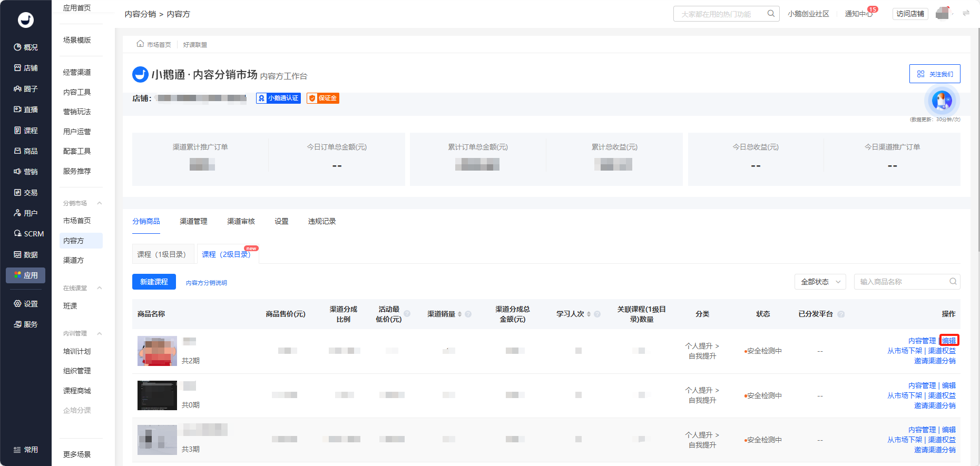Focus the 输入商品名称 search field

[907, 282]
